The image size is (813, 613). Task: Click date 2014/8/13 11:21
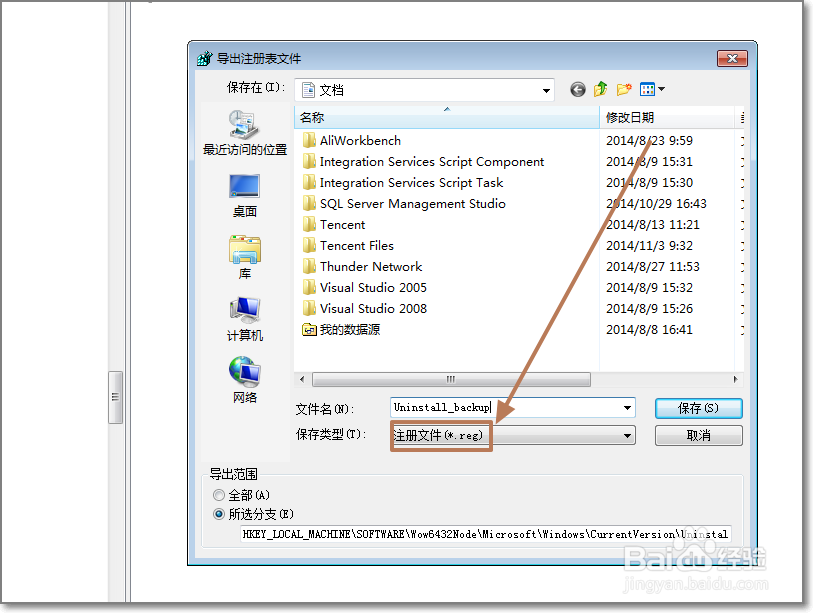[x=653, y=225]
